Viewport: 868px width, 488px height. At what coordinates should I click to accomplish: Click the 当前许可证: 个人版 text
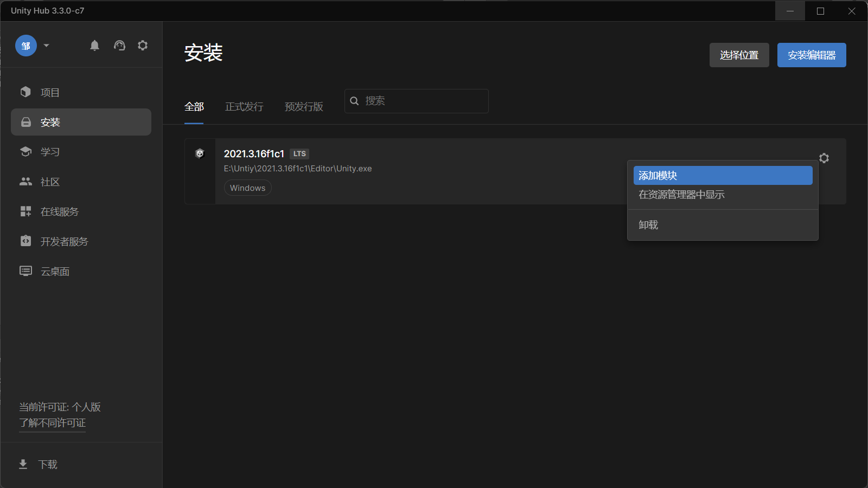60,407
